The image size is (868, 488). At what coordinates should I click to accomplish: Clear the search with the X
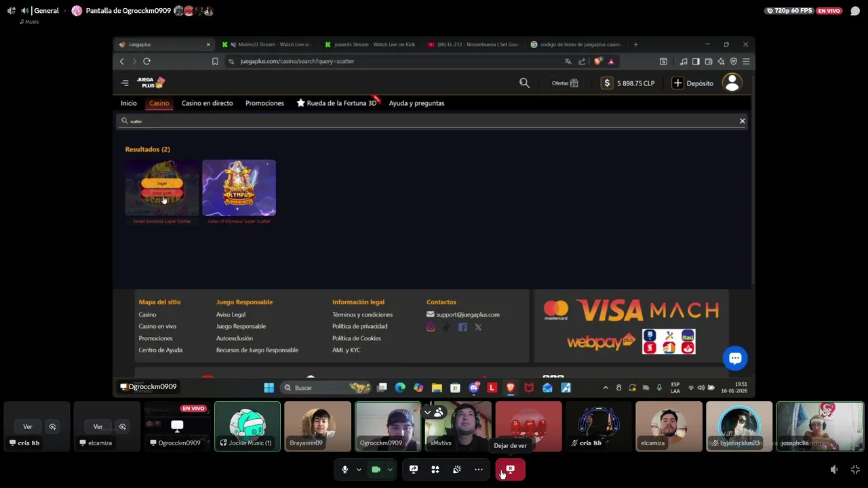click(742, 121)
